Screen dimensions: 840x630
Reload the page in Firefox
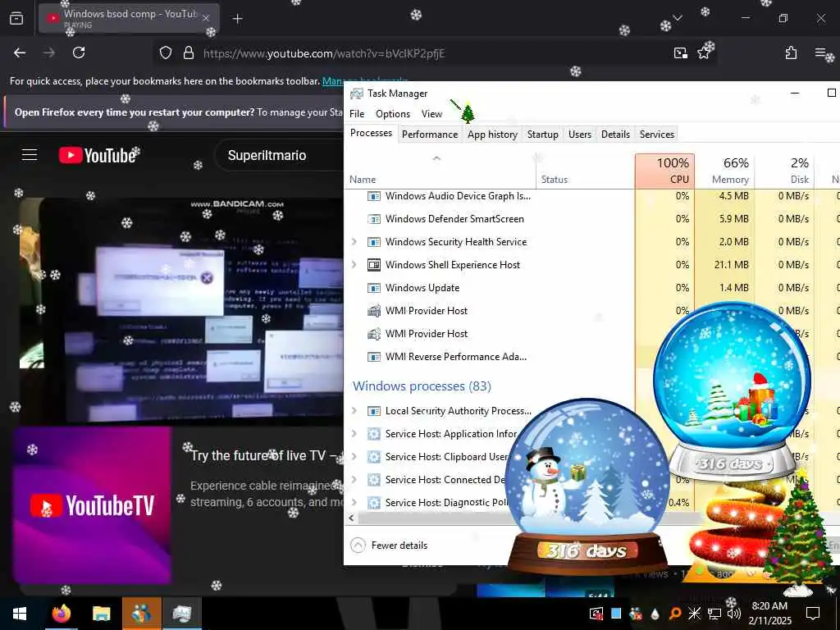(79, 52)
